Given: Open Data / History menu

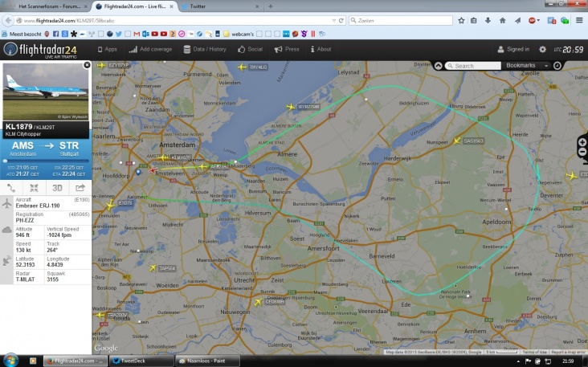Looking at the screenshot, I should point(205,49).
